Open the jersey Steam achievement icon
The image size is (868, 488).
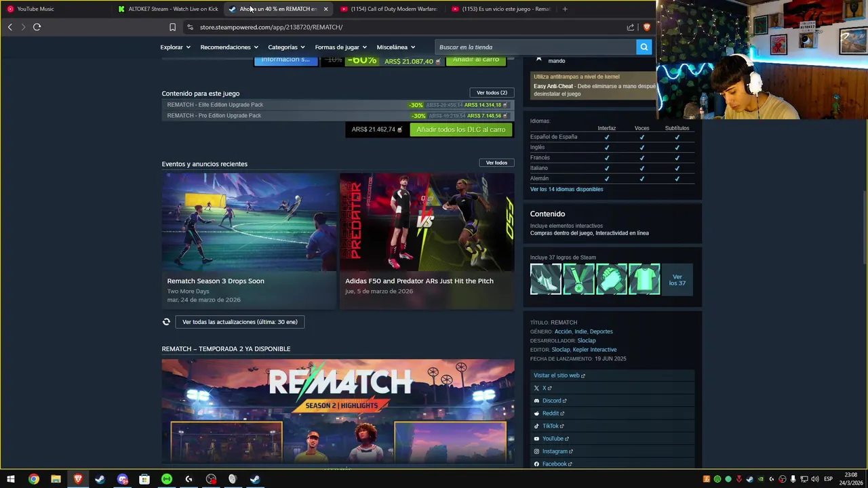(644, 279)
